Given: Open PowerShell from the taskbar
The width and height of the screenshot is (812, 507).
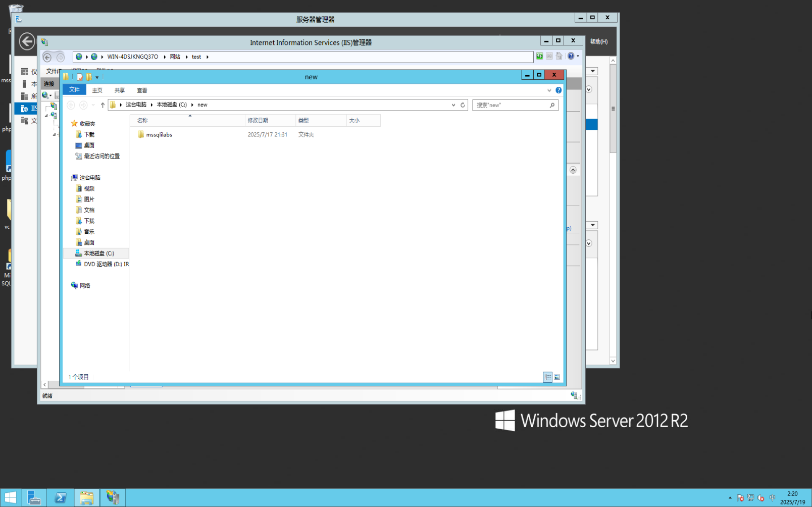Looking at the screenshot, I should coord(61,497).
